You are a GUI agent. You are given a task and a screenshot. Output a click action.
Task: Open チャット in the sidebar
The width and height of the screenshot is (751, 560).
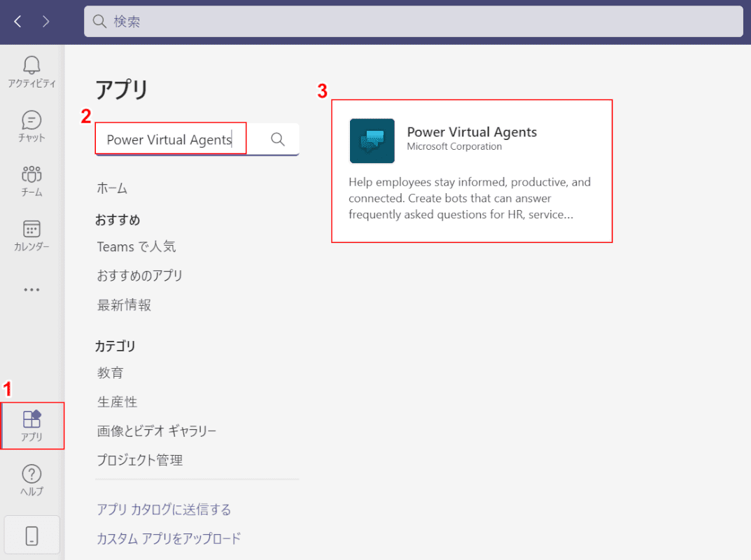[x=31, y=127]
